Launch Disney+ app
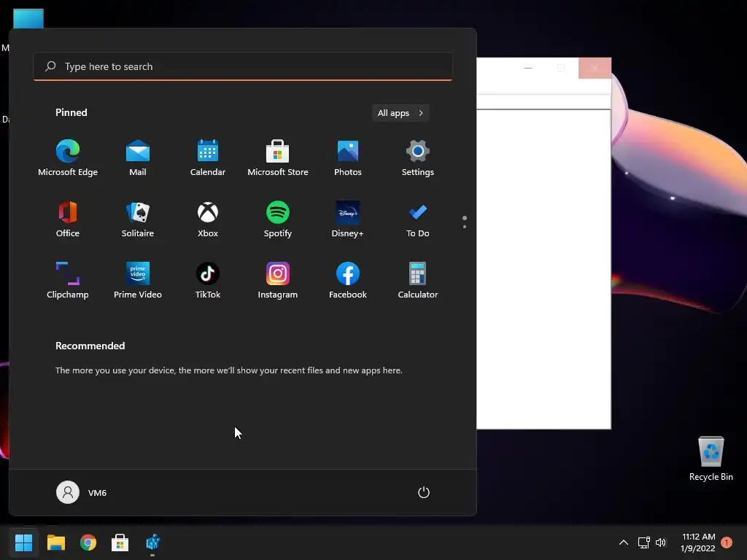747x560 pixels. tap(348, 219)
